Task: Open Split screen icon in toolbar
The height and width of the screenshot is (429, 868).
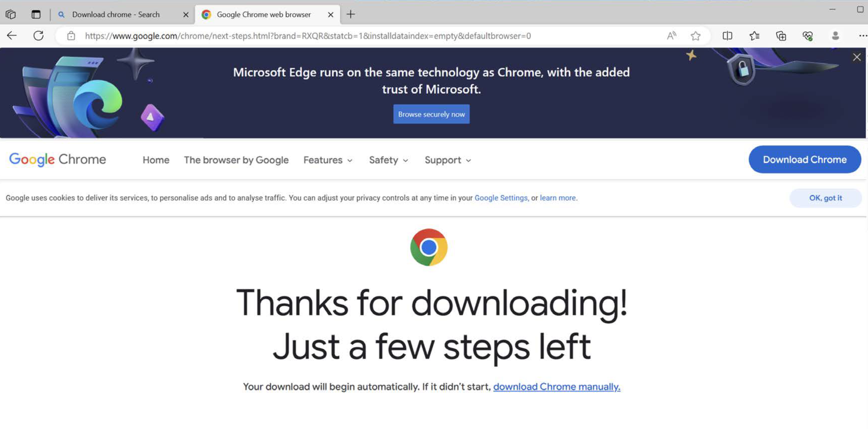Action: [x=727, y=36]
